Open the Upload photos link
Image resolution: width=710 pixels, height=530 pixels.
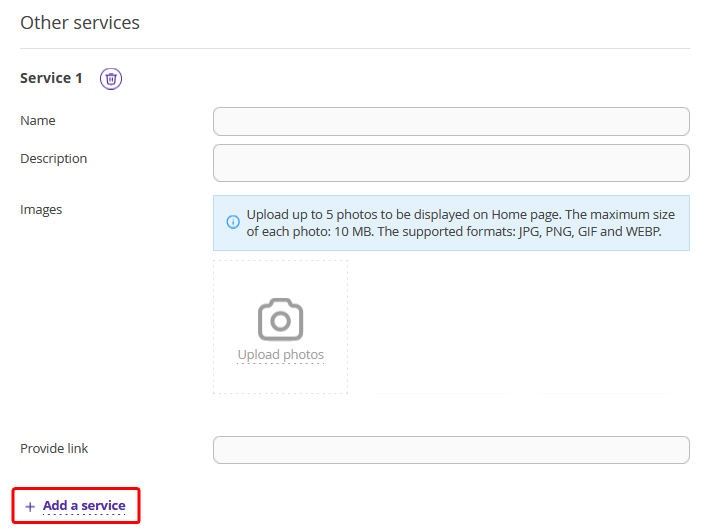tap(281, 355)
